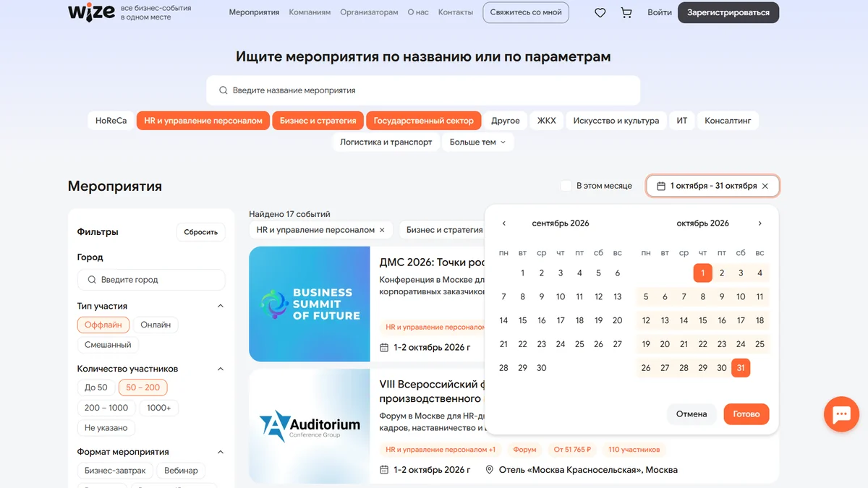The image size is (868, 488).
Task: Open the Контакты nav item
Action: coord(456,12)
